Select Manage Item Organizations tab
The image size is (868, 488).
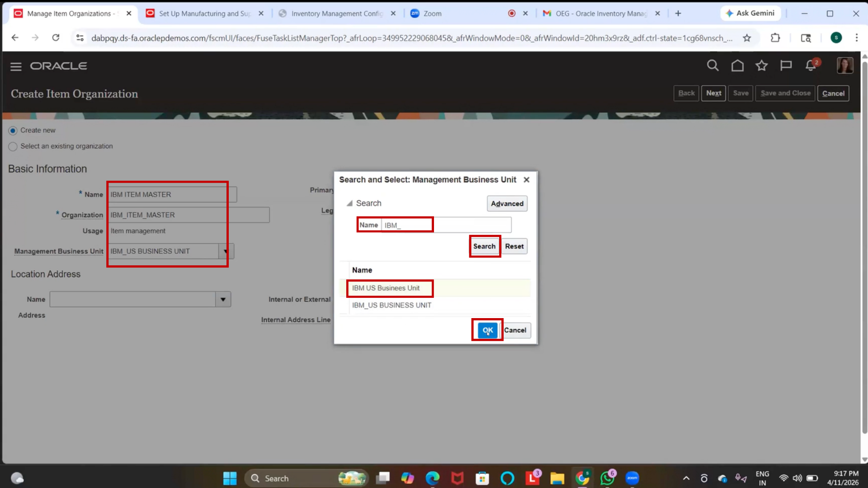[72, 14]
